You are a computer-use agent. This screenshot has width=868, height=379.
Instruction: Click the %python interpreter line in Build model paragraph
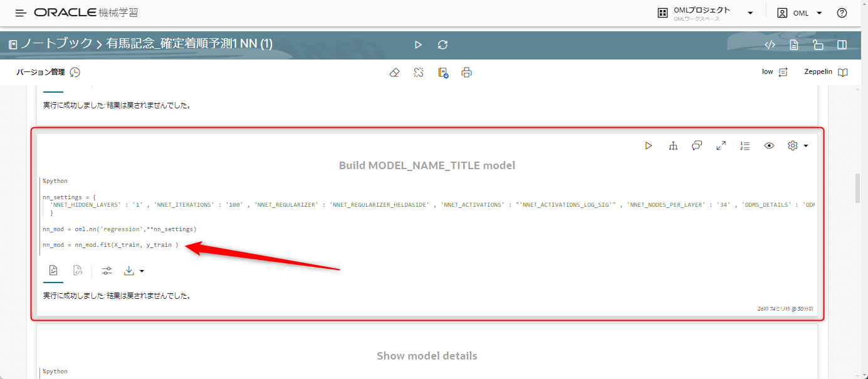pyautogui.click(x=55, y=181)
